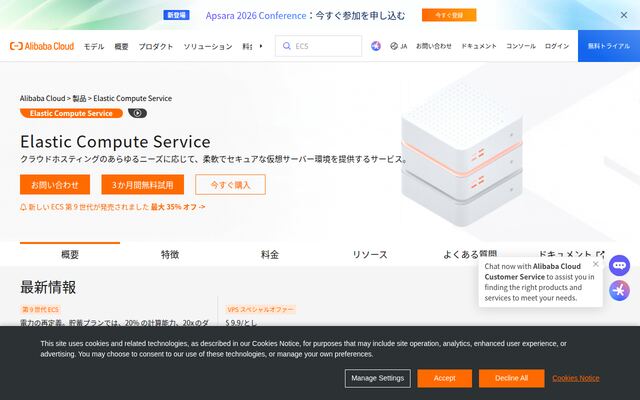Click the Alibaba Cloud logo
The width and height of the screenshot is (640, 400).
click(x=42, y=46)
